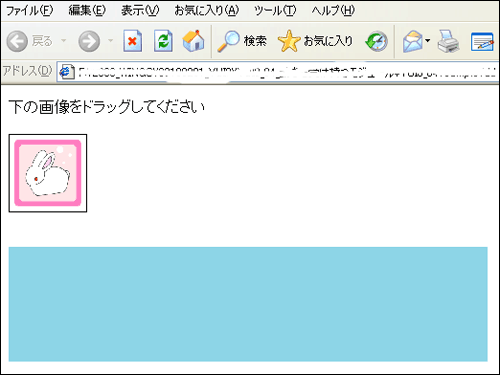
Task: Open the 編集(E) menu
Action: 87,11
